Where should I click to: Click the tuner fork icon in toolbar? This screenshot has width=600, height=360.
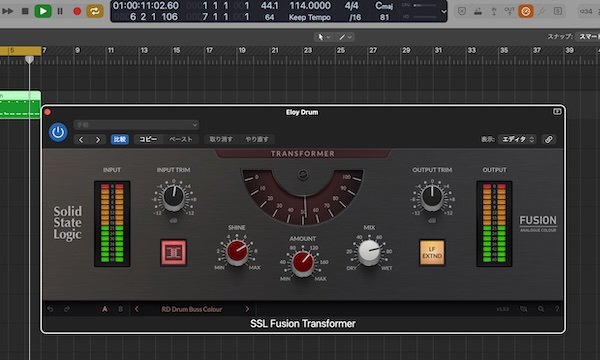click(x=542, y=11)
